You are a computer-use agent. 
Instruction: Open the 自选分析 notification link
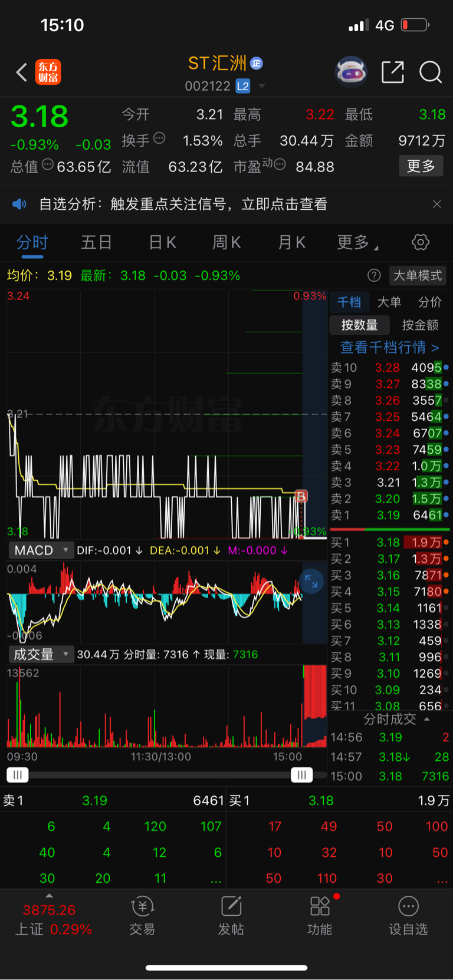tap(183, 204)
